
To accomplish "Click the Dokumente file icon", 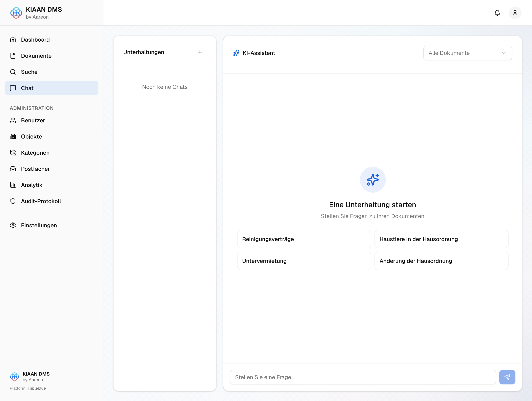I will tap(13, 56).
